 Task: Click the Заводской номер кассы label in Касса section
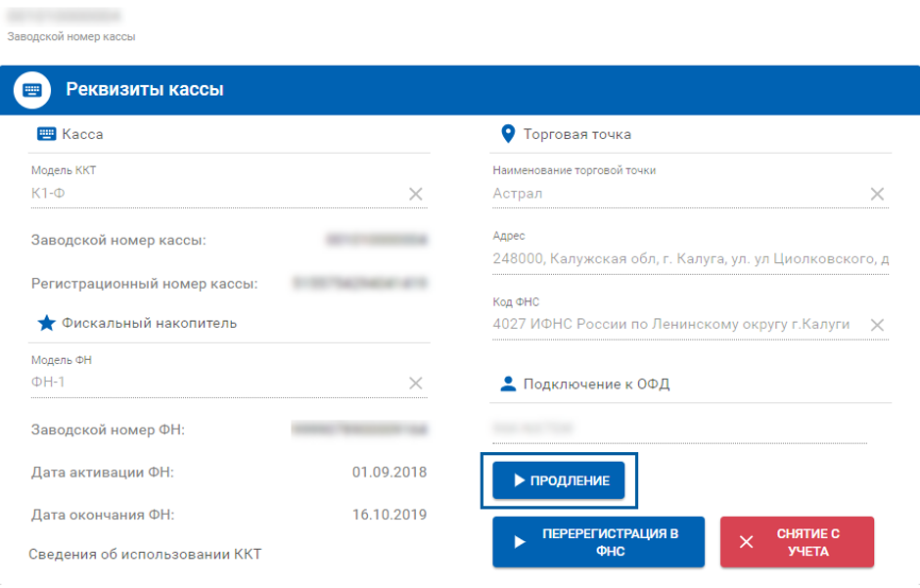point(118,241)
